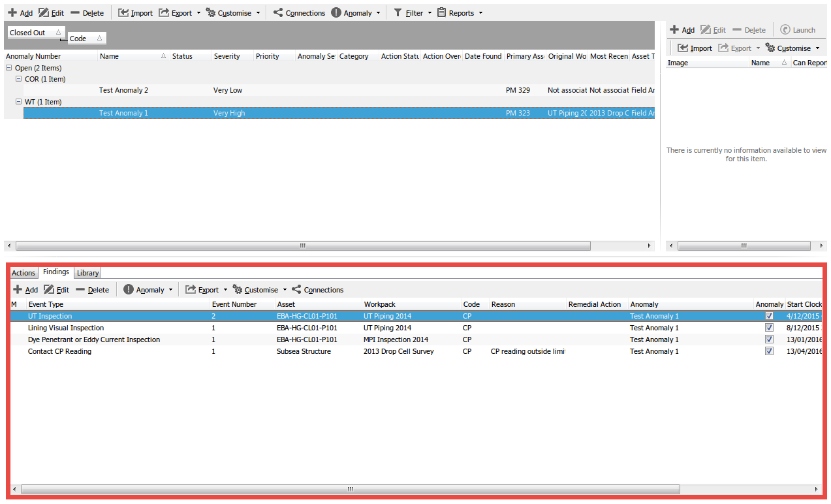The image size is (831, 504).
Task: Toggle Anomaly checkbox for Contact CP Reading
Action: [769, 351]
